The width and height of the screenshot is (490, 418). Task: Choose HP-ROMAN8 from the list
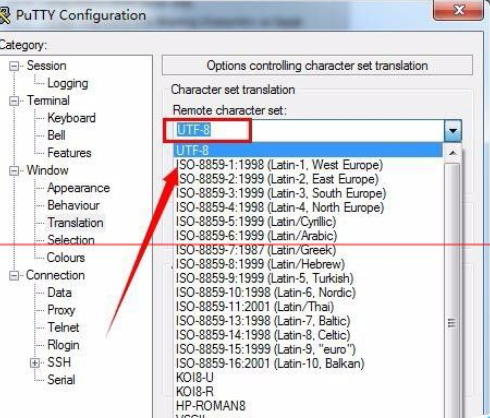pos(211,406)
